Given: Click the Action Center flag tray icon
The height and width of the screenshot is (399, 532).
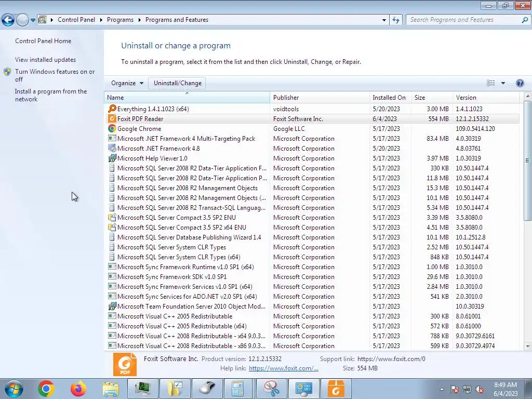Looking at the screenshot, I should coord(454,390).
